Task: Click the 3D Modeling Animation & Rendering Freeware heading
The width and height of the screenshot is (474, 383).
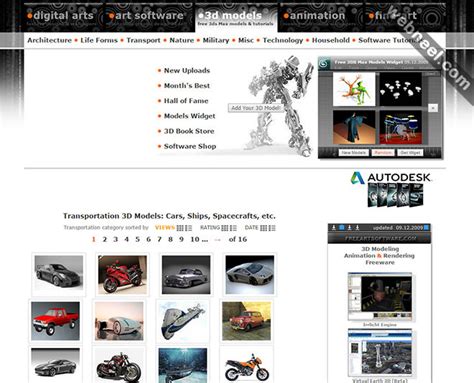Action: (379, 256)
